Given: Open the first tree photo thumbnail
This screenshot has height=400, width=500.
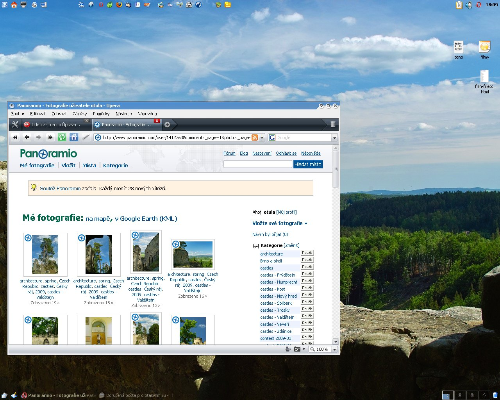Looking at the screenshot, I should pyautogui.click(x=45, y=255).
